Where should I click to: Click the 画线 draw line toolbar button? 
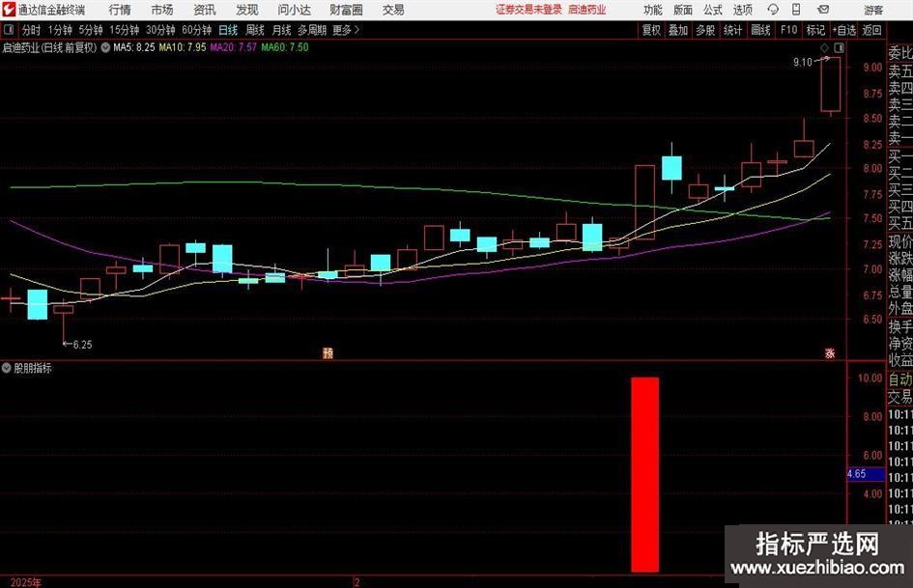[x=760, y=30]
